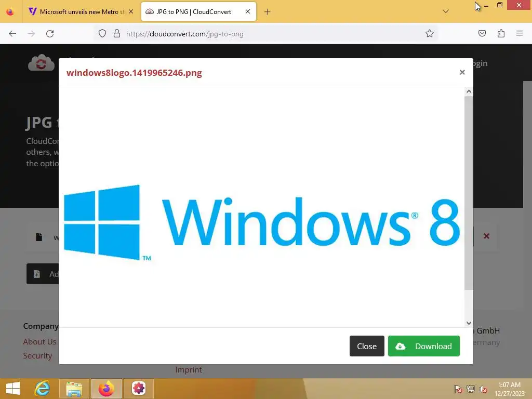Click the Imprint footer link
532x399 pixels.
pyautogui.click(x=189, y=370)
